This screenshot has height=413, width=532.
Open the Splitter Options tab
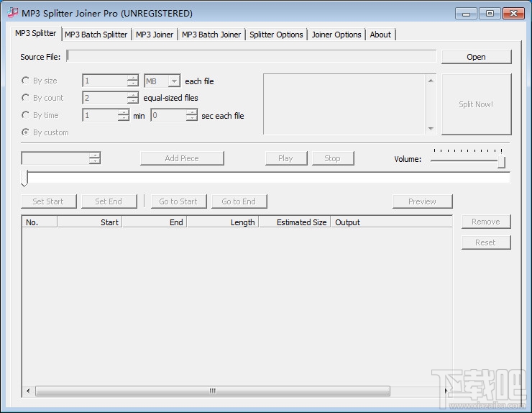(x=276, y=35)
